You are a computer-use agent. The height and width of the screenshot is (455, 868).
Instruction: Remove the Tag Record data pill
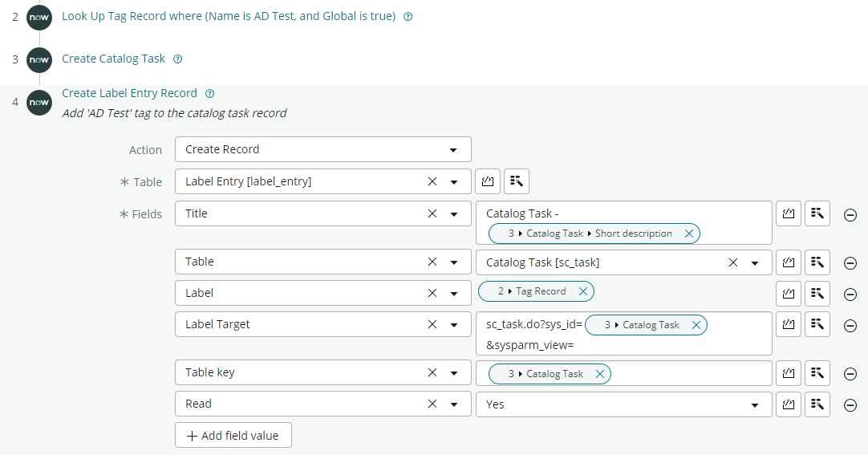click(582, 291)
